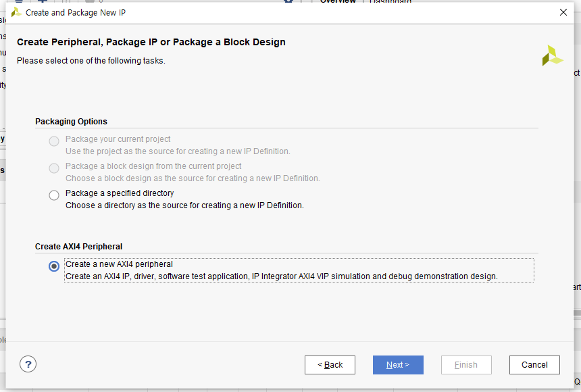Screen dimensions: 581x392
Task: Select the Create a new AXI4 peripheral radio button
Action: tap(54, 266)
